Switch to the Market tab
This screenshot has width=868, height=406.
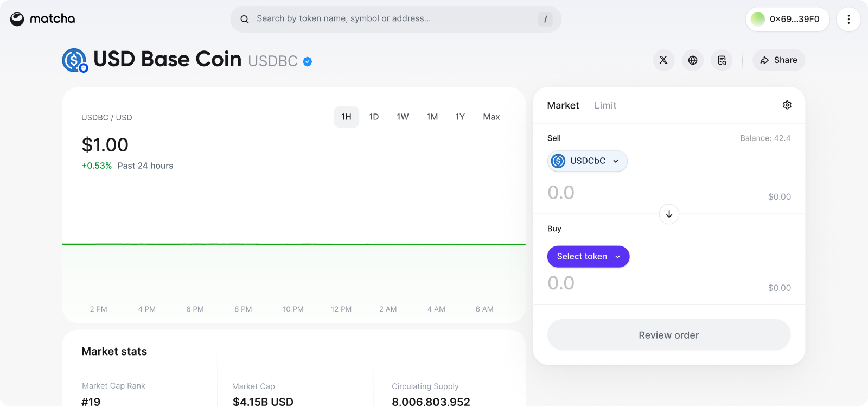[563, 105]
